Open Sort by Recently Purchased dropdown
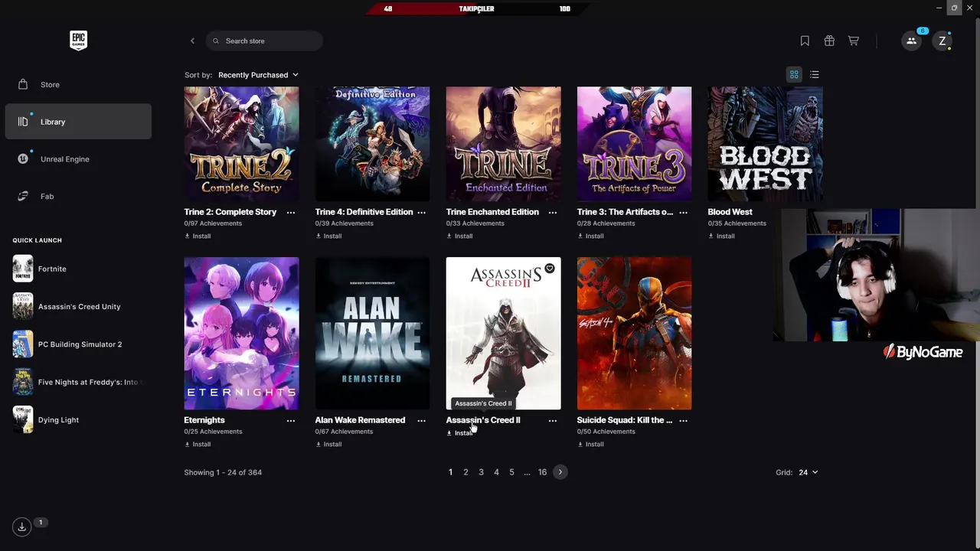This screenshot has height=551, width=980. (x=258, y=75)
